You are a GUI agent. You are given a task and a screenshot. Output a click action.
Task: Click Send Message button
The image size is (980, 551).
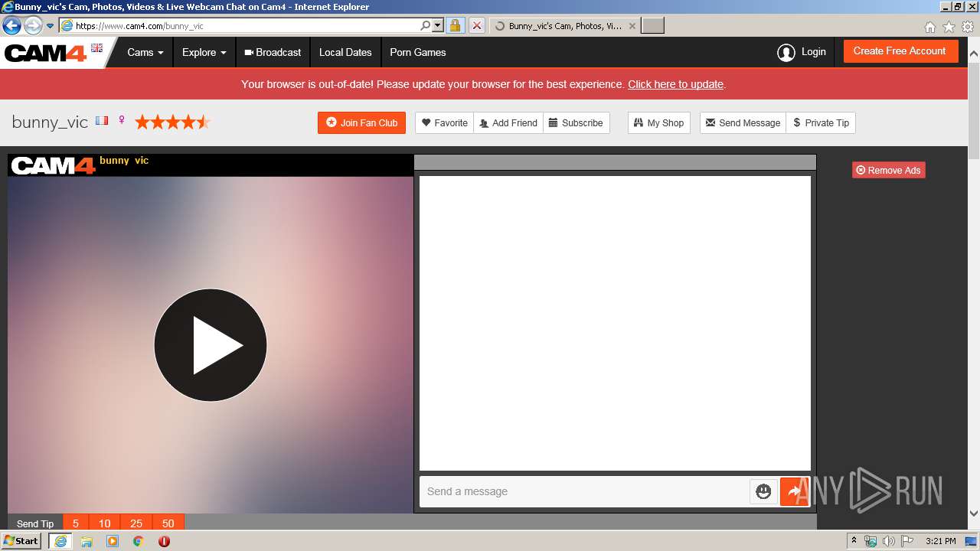(x=743, y=122)
